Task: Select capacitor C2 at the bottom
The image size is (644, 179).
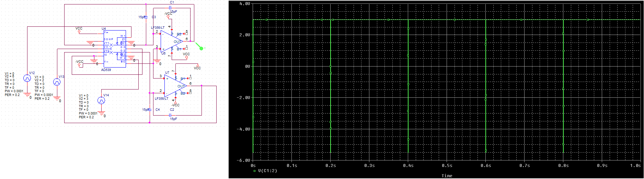Action: (171, 115)
